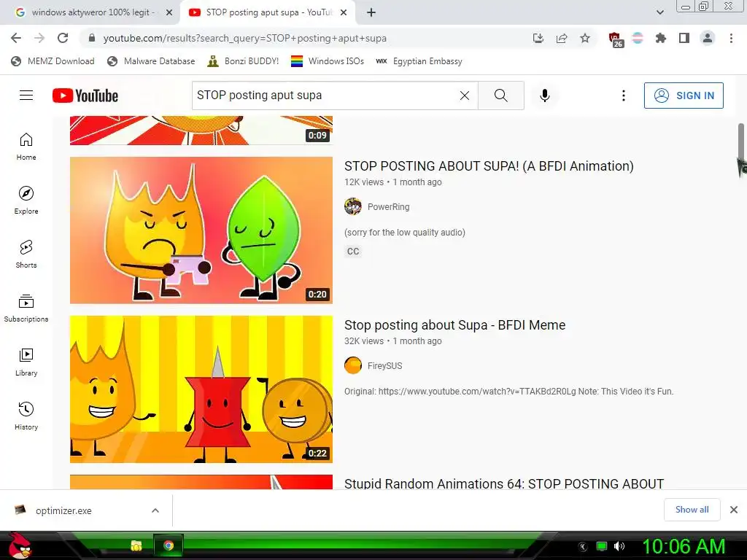747x560 pixels.
Task: Select the STOP posting aput supa tab
Action: click(267, 12)
